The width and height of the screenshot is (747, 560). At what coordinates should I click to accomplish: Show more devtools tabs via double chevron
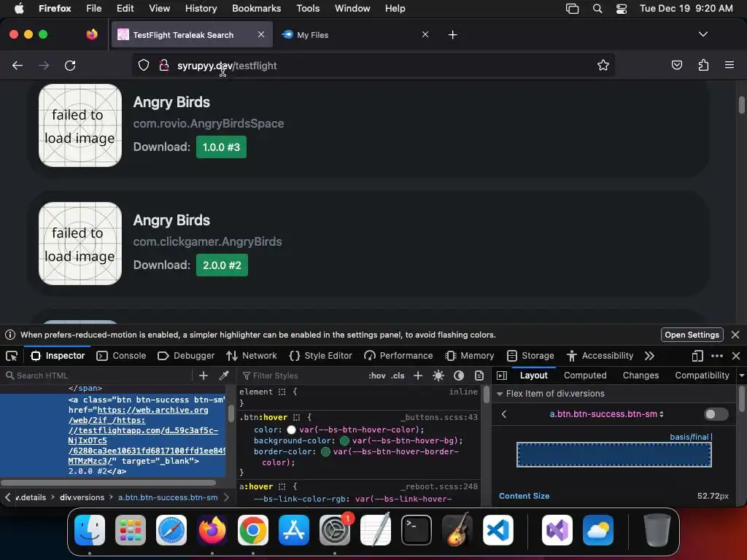click(649, 356)
